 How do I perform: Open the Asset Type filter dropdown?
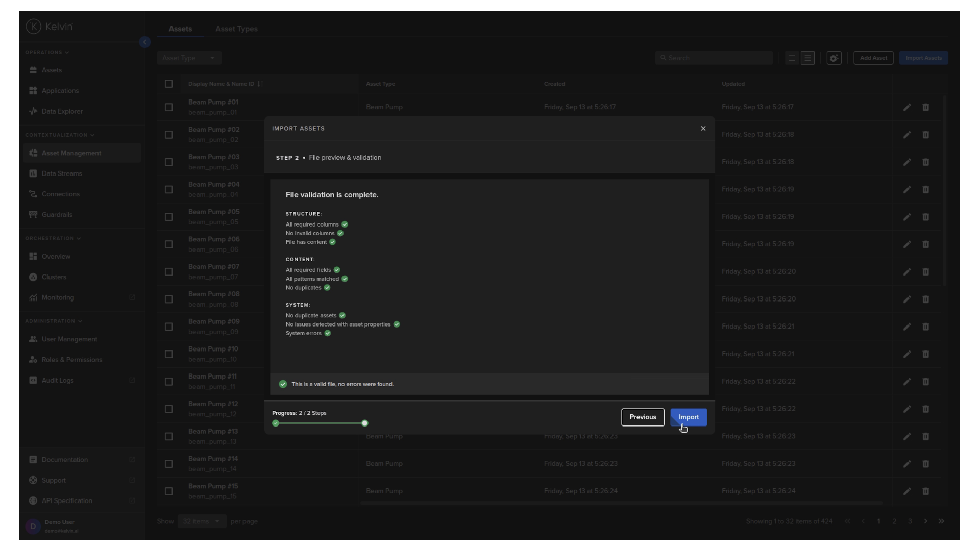pos(188,58)
